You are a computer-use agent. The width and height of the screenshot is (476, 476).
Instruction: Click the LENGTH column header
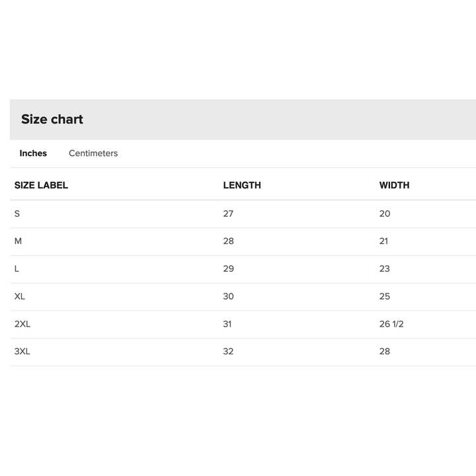242,185
